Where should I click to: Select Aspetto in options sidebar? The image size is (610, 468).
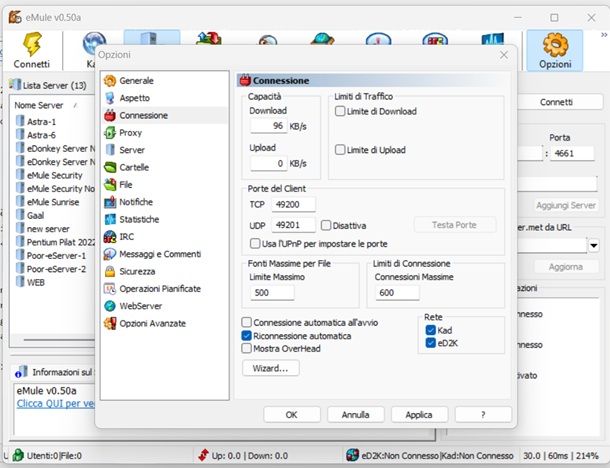pos(134,98)
